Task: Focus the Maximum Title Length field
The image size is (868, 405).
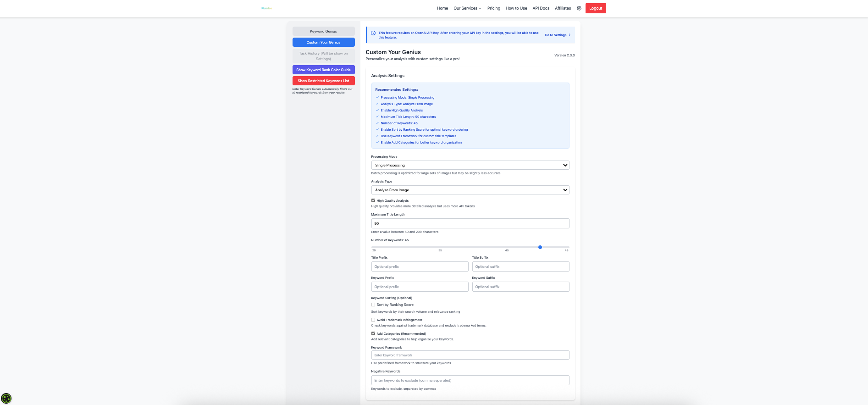Action: click(470, 223)
